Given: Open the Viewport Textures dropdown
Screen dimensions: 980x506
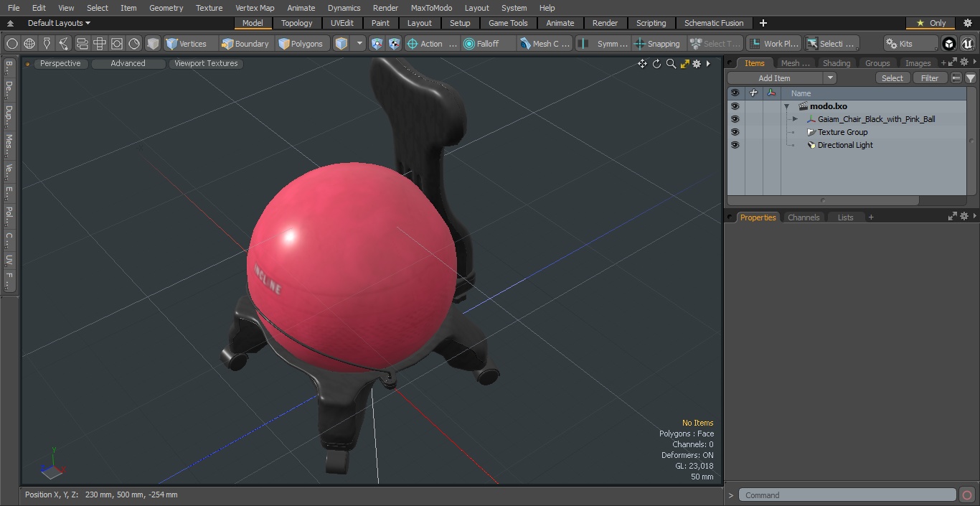Looking at the screenshot, I should pyautogui.click(x=206, y=64).
